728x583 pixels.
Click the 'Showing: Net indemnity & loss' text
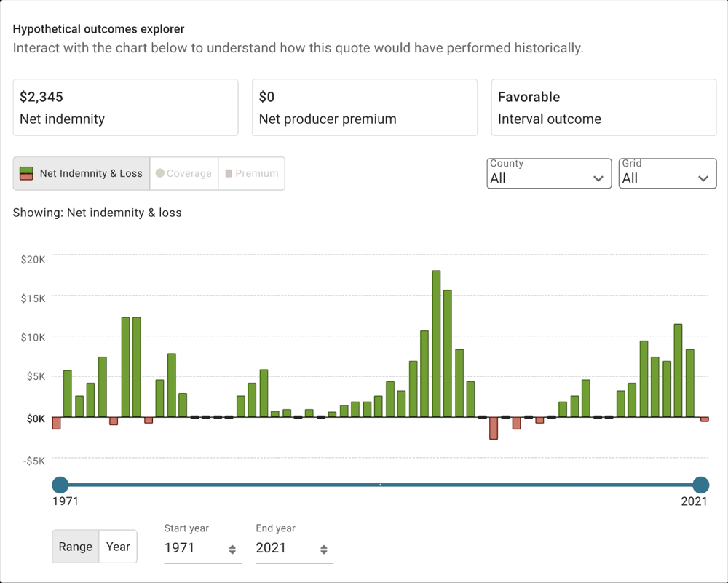click(97, 213)
